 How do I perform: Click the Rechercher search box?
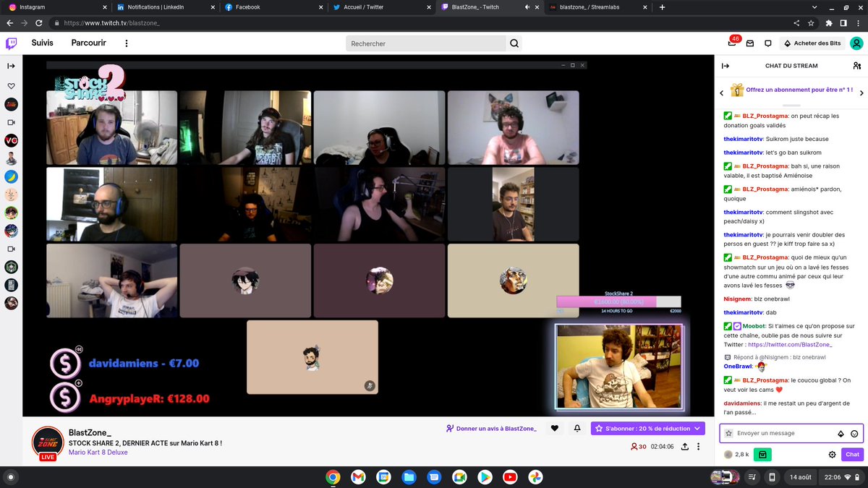tap(426, 43)
